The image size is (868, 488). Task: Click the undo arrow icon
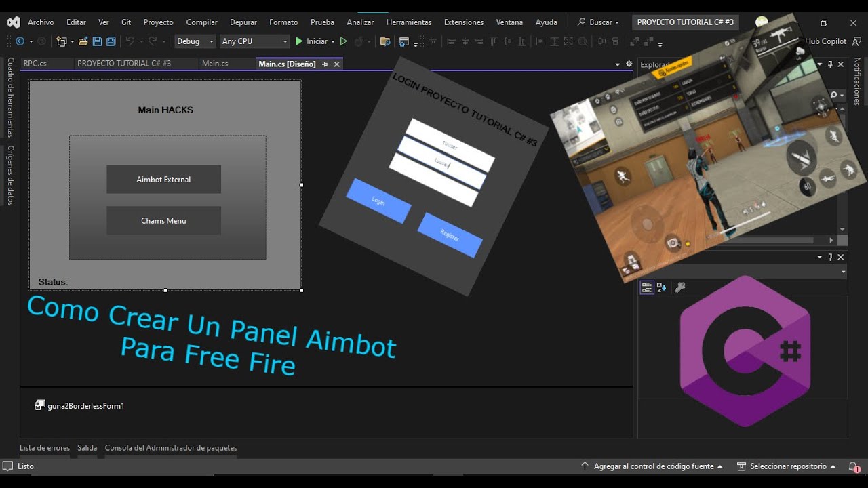tap(130, 41)
